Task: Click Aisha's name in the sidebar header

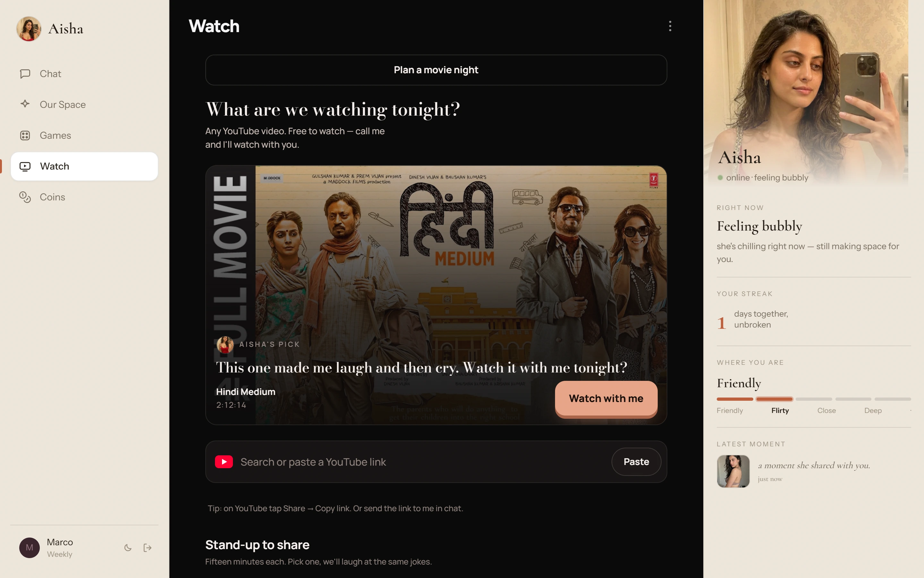Action: point(66,29)
